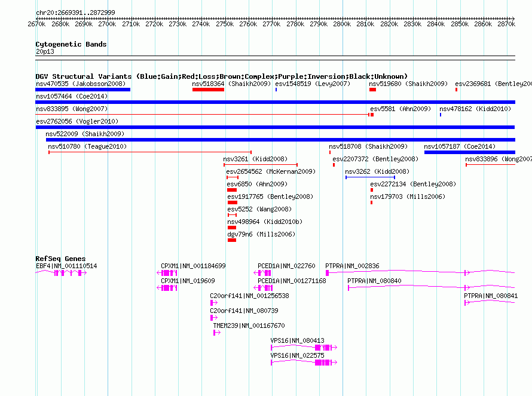Image resolution: width=532 pixels, height=396 pixels.
Task: Click the 2700k ruler tick label
Action: [107, 24]
